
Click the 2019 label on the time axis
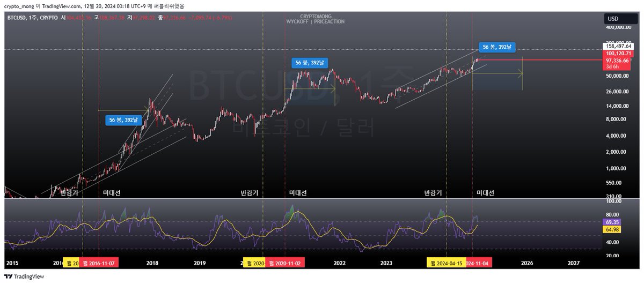point(200,263)
